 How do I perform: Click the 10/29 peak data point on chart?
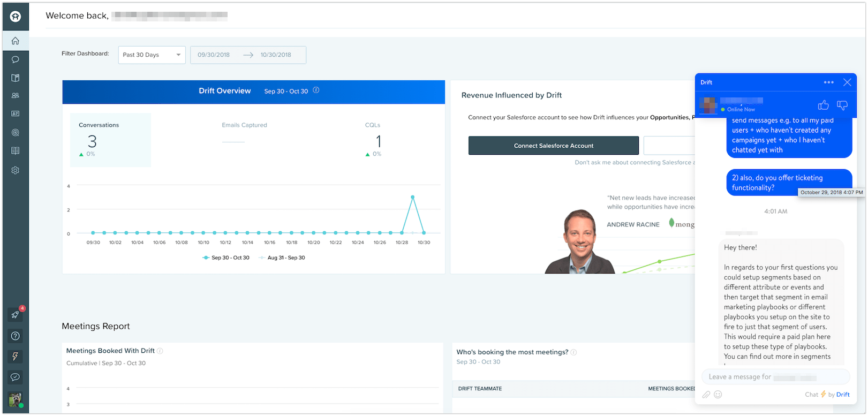tap(413, 197)
